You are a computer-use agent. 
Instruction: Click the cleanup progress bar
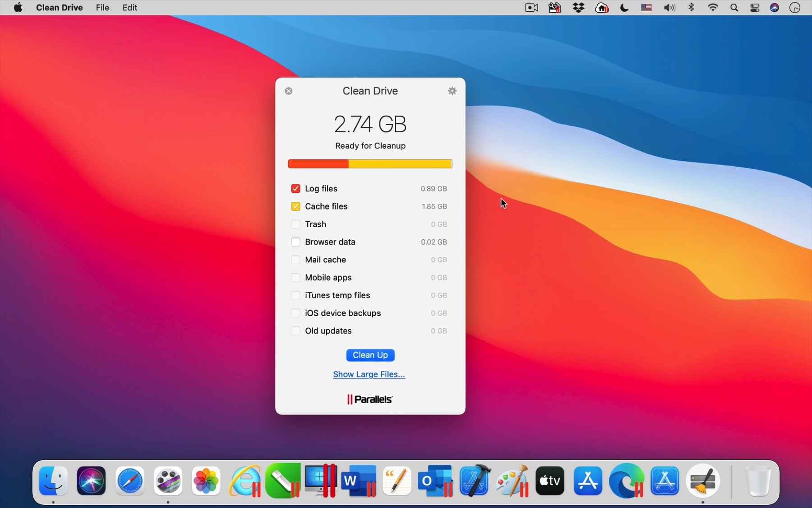pos(370,164)
